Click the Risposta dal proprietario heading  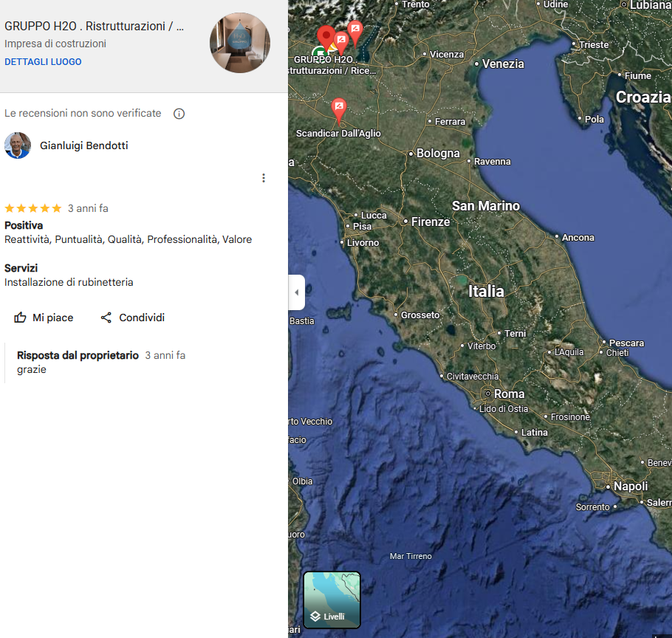click(78, 355)
